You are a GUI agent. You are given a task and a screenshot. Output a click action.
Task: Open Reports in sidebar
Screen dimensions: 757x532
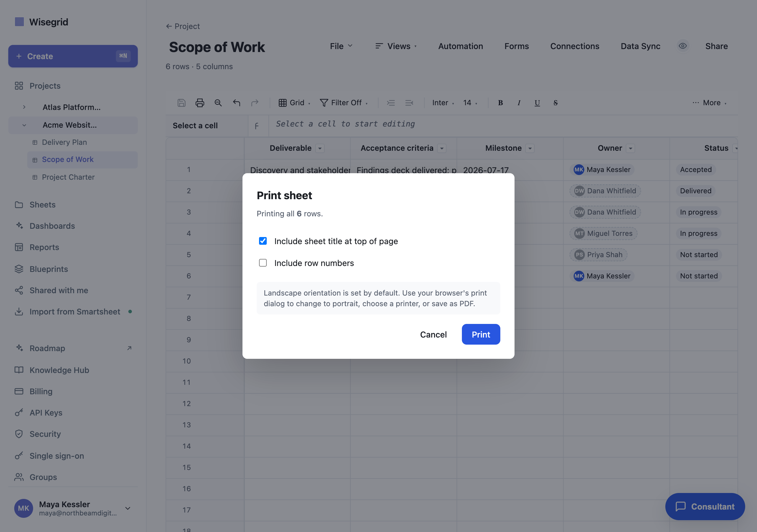(73, 247)
